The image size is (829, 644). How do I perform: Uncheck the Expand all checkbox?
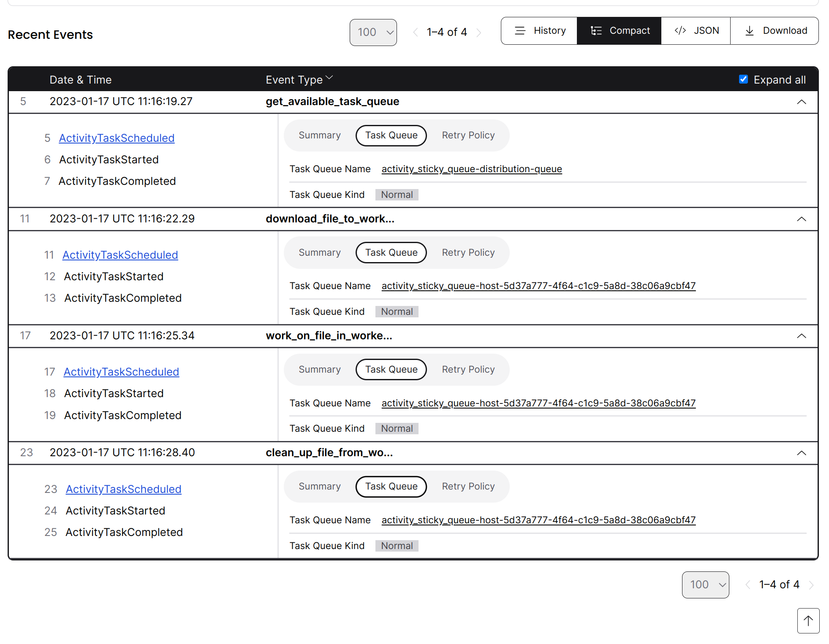click(743, 79)
